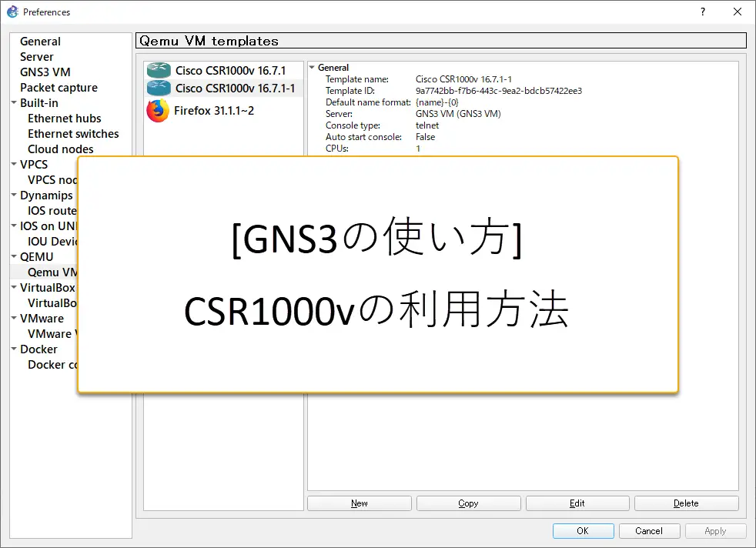Select the IOS routers tree entry
Image resolution: width=756 pixels, height=548 pixels.
(x=52, y=211)
